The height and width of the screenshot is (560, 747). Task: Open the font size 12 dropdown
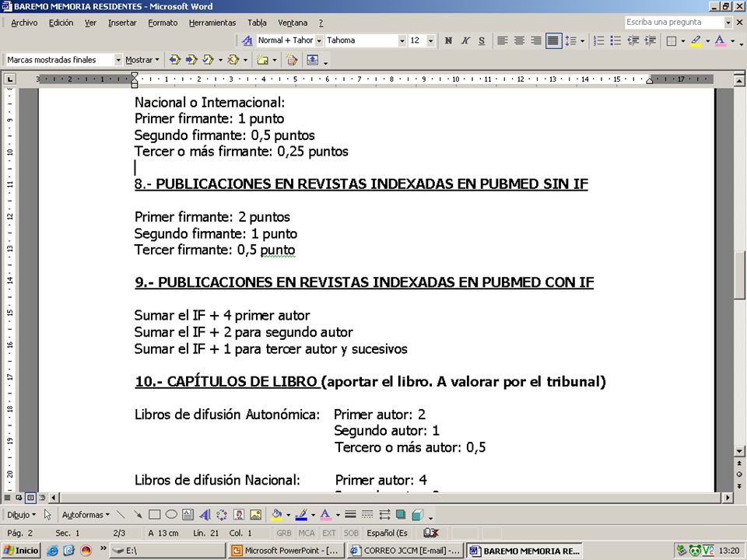point(430,41)
